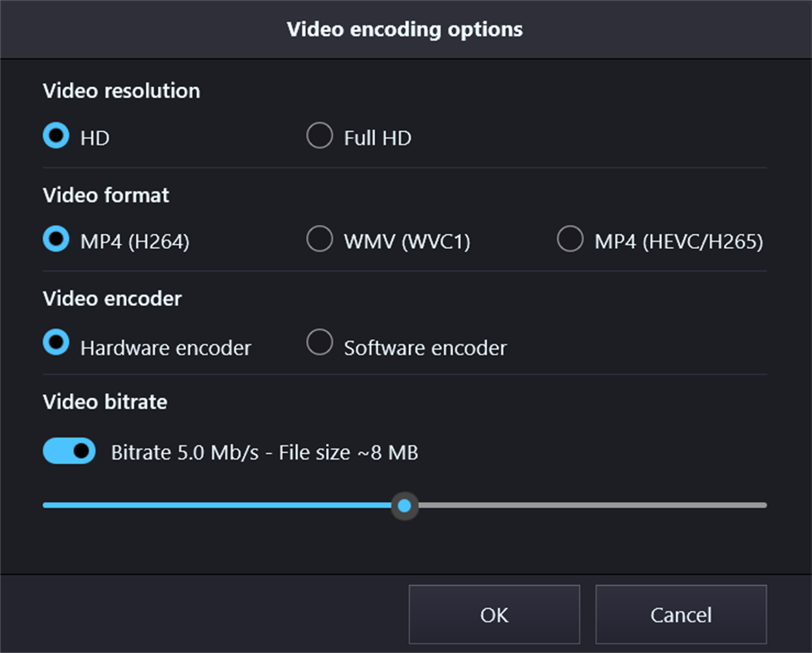Viewport: 812px width, 653px height.
Task: Switch to the Software encoder
Action: pos(319,342)
